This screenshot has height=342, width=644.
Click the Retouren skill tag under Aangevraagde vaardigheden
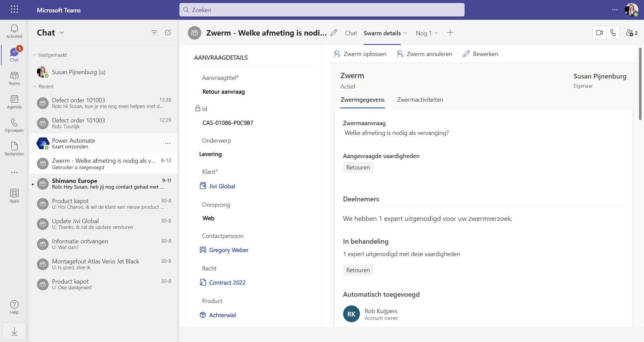click(358, 167)
